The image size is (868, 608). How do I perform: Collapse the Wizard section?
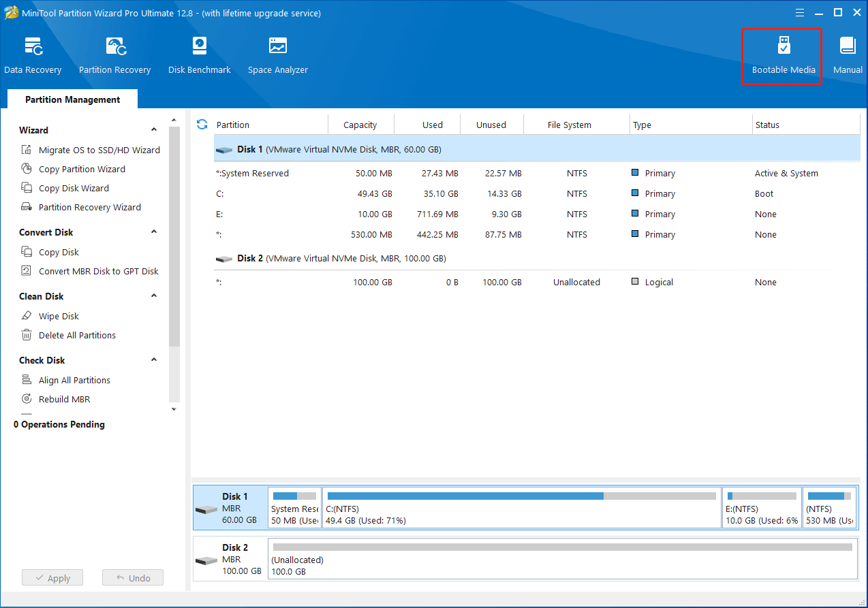pyautogui.click(x=154, y=129)
